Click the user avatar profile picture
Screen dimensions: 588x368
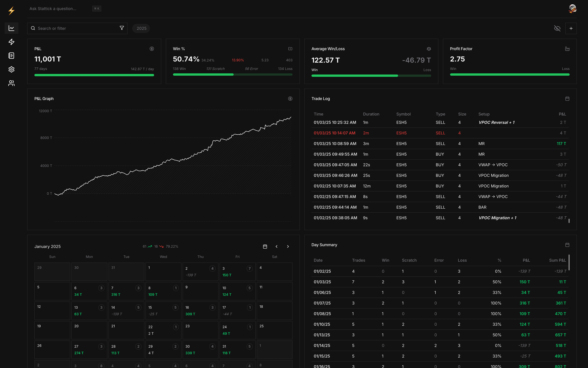coord(572,9)
